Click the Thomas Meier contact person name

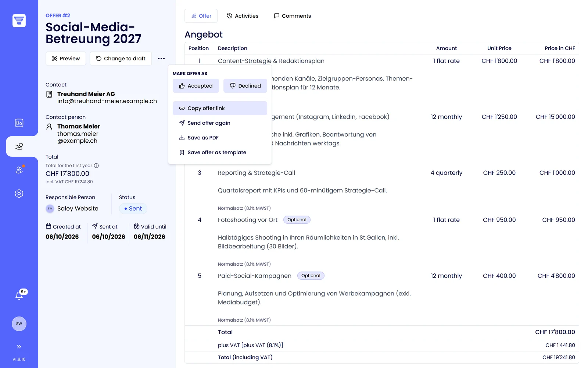pyautogui.click(x=79, y=127)
